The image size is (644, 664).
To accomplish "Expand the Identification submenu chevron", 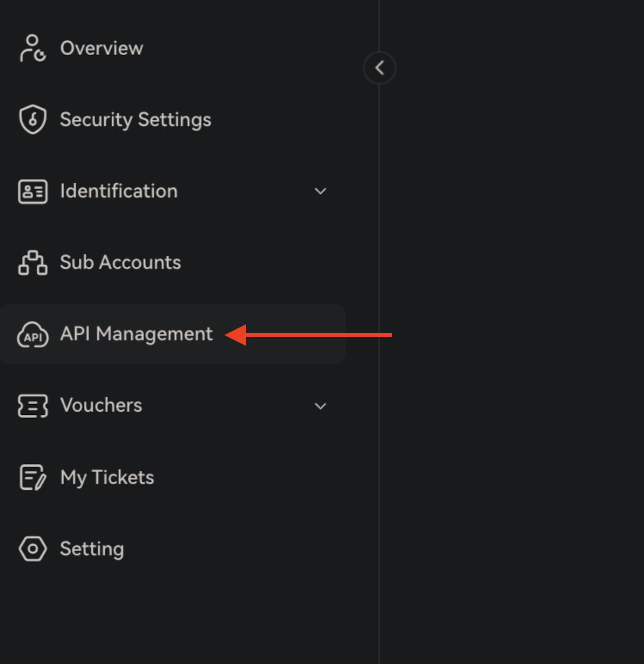I will (x=320, y=191).
